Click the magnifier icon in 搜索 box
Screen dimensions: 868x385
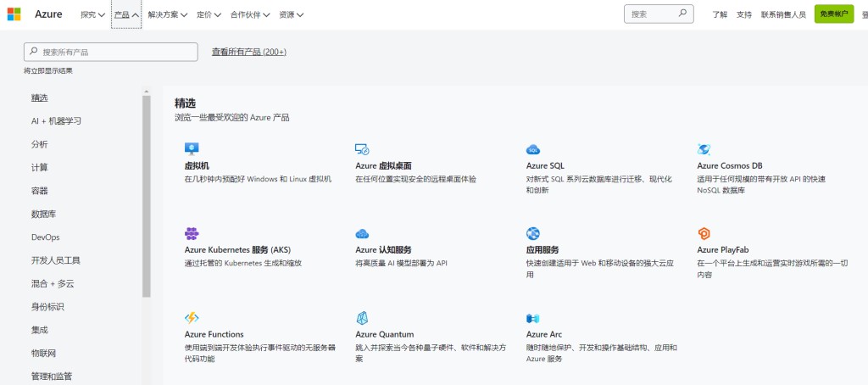tap(682, 14)
